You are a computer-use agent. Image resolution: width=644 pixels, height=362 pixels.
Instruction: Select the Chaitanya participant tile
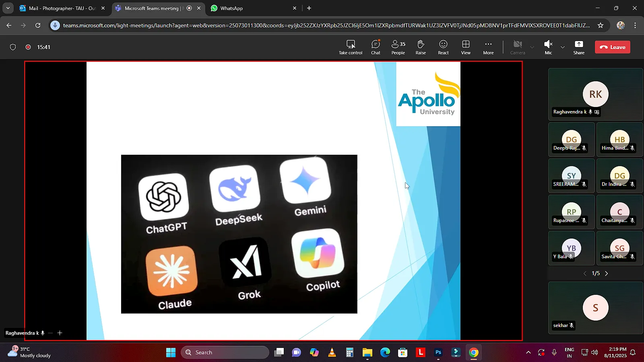619,212
